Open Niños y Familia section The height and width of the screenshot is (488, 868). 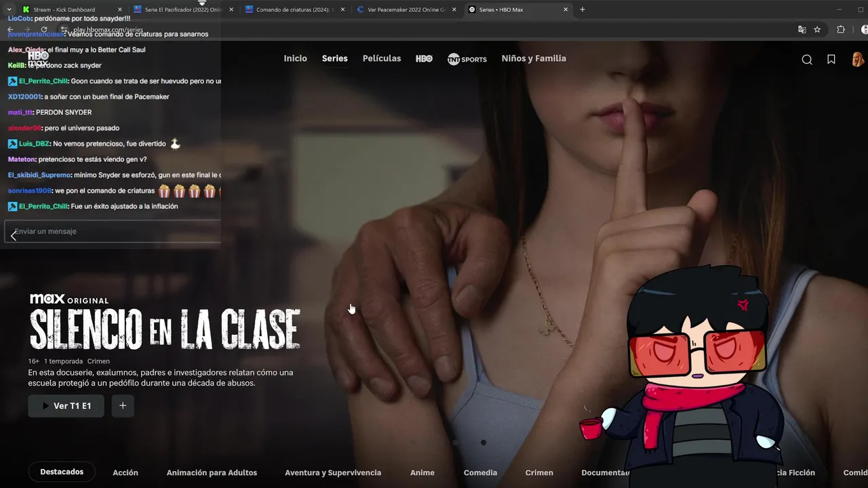(x=534, y=58)
